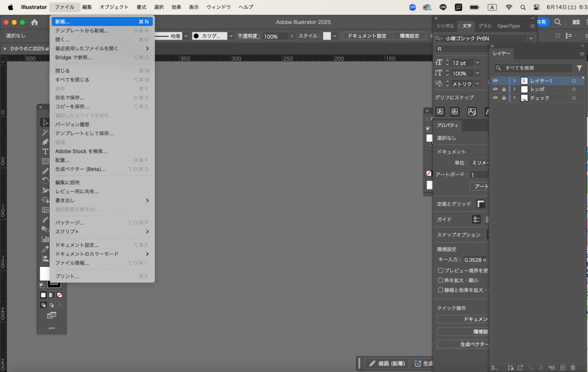This screenshot has width=588, height=372.
Task: Select the Rectangle tool
Action: [45, 161]
